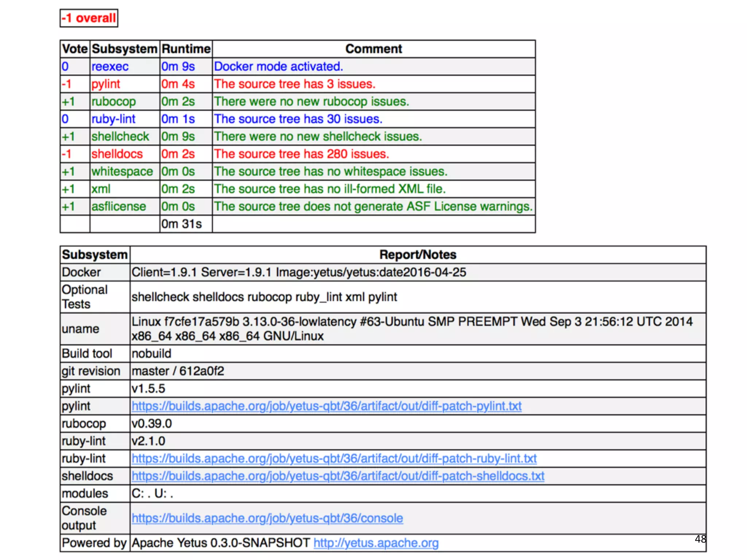Select the 'Optional Tests' row label
Viewport: 747px width, 560px height.
95,297
